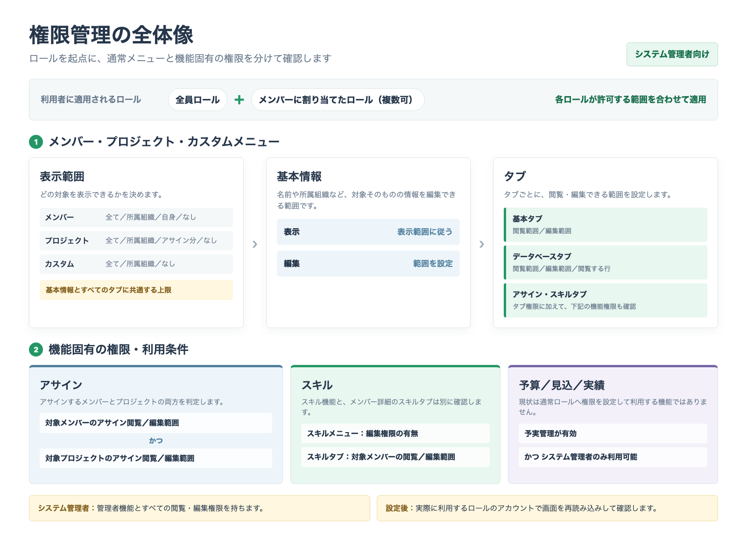Open the 範囲を設定 link
Image resolution: width=747 pixels, height=560 pixels.
click(433, 264)
